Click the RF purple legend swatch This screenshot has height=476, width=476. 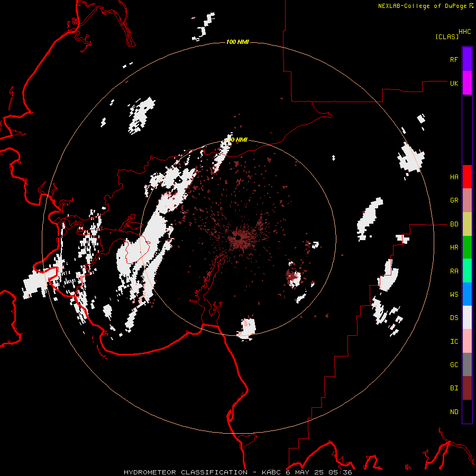point(467,59)
